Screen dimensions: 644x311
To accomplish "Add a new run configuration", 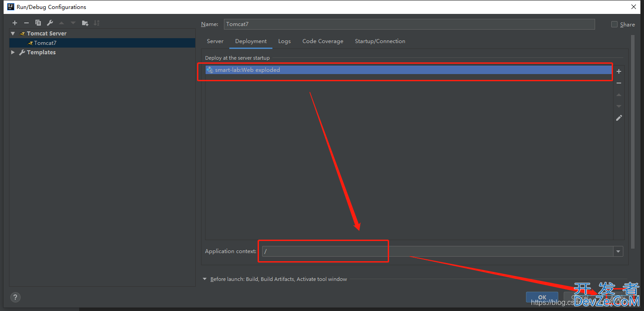I will click(x=15, y=23).
